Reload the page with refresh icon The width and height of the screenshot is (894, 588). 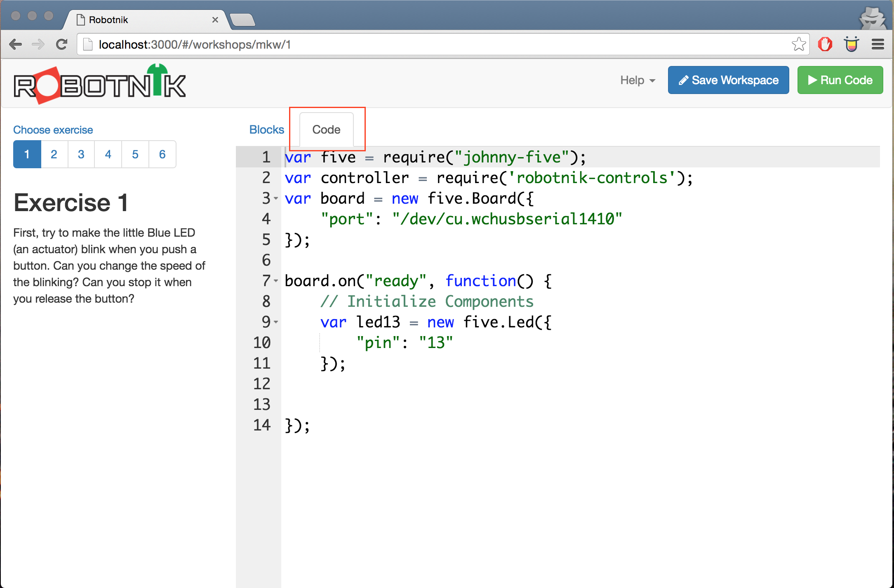click(x=62, y=44)
